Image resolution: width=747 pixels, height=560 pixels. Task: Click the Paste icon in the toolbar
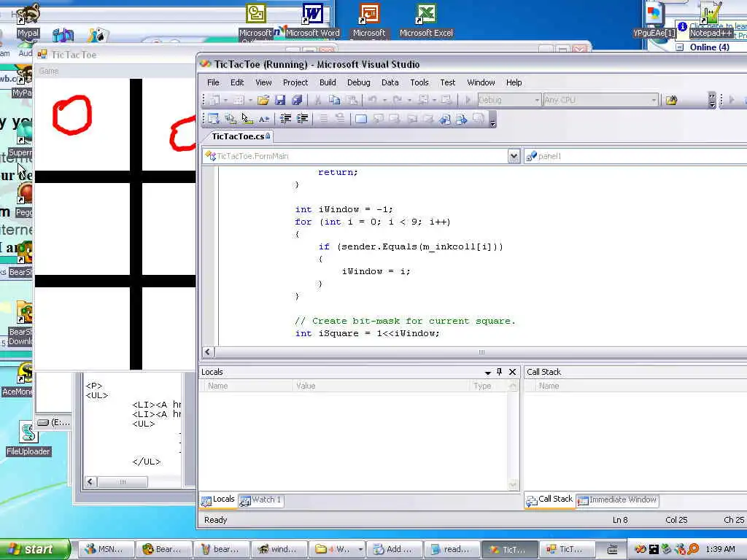click(352, 100)
